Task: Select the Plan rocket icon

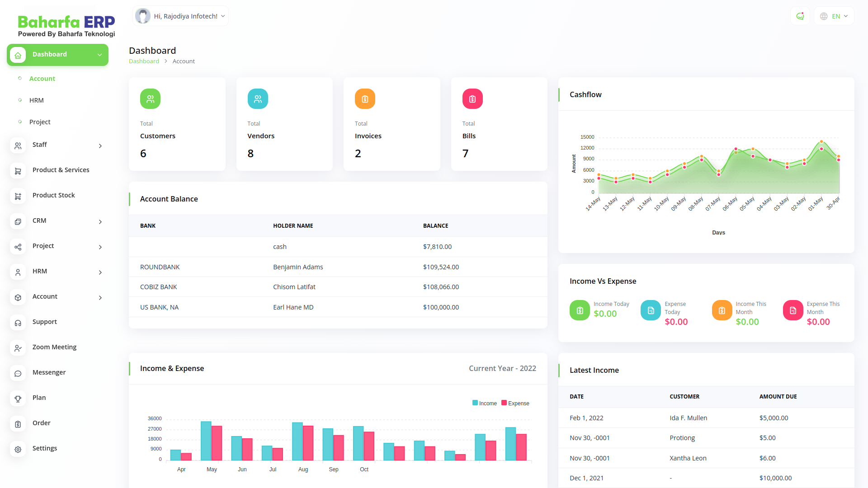Action: (x=18, y=399)
